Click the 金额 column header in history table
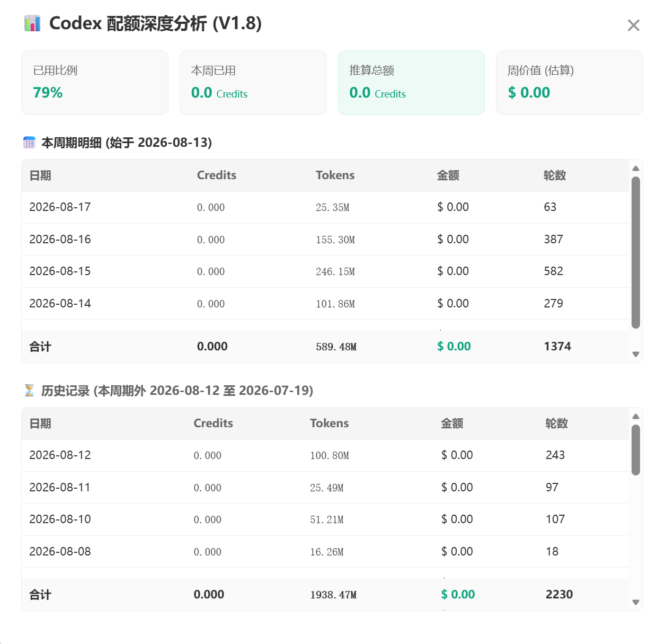Image resolution: width=657 pixels, height=644 pixels. [x=452, y=424]
